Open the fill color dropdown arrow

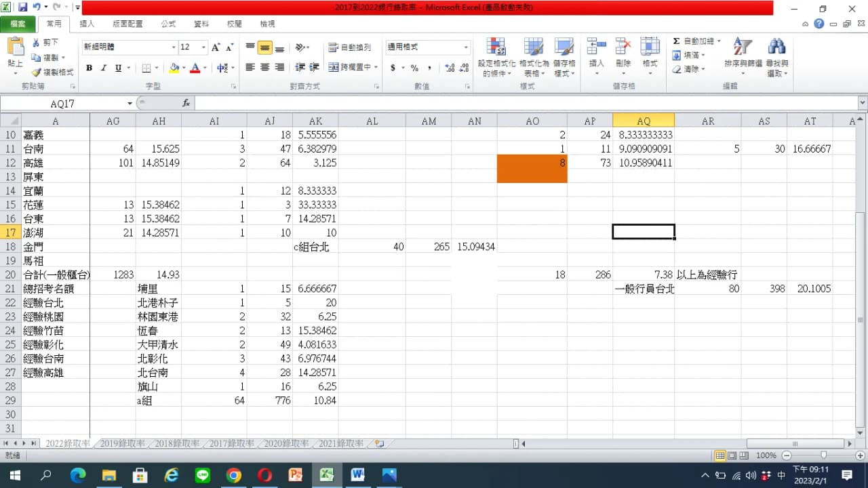[184, 68]
